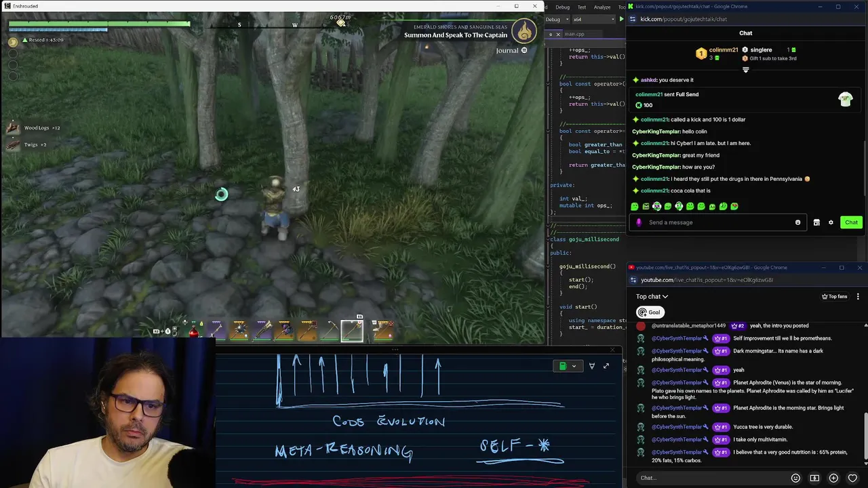Click the YouTube site info icon in address bar
The width and height of the screenshot is (868, 488).
633,280
